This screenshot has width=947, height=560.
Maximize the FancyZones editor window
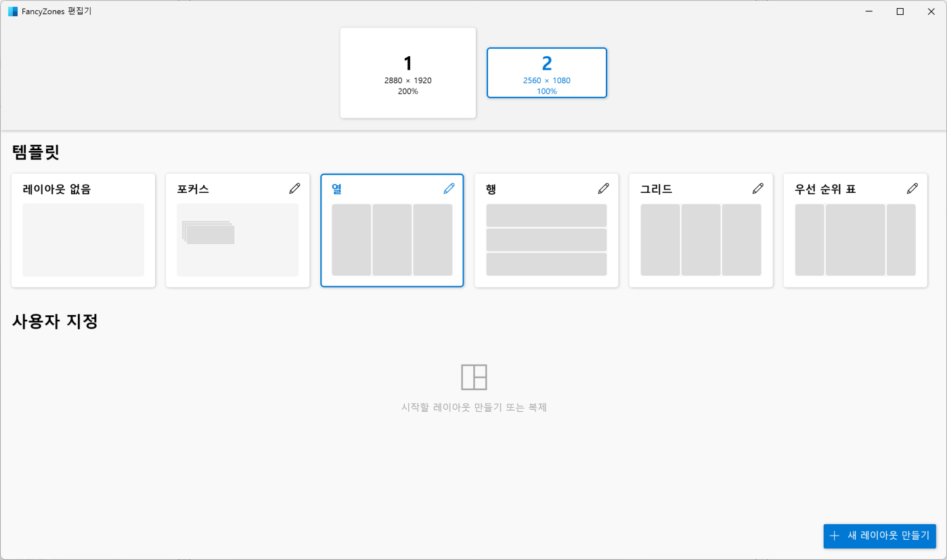click(900, 11)
